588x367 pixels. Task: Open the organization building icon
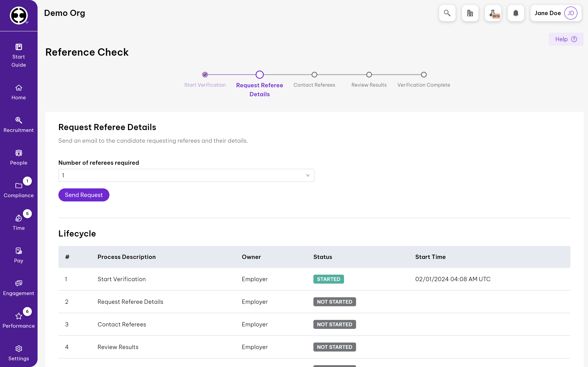click(470, 13)
